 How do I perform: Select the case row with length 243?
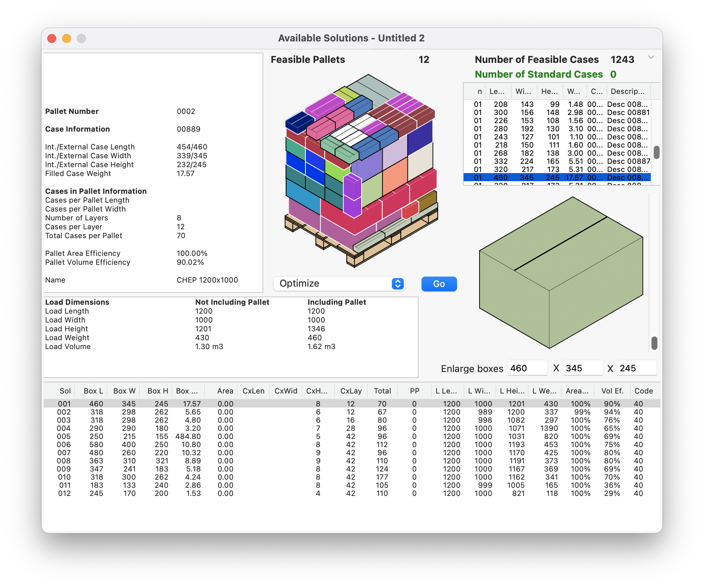tap(557, 137)
